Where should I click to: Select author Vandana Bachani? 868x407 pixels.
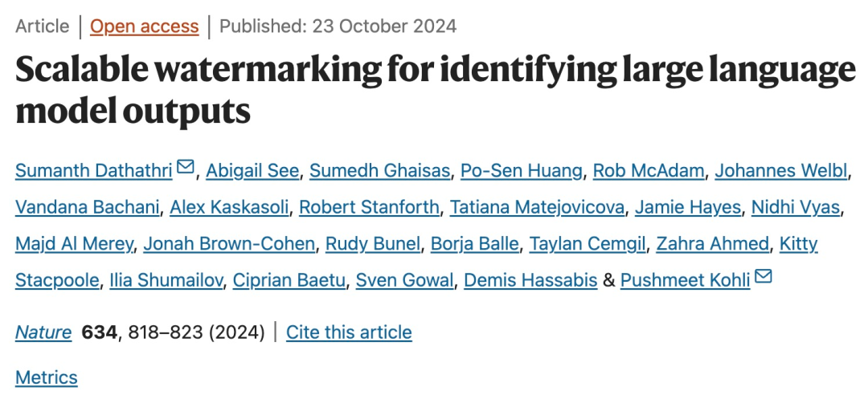(88, 207)
